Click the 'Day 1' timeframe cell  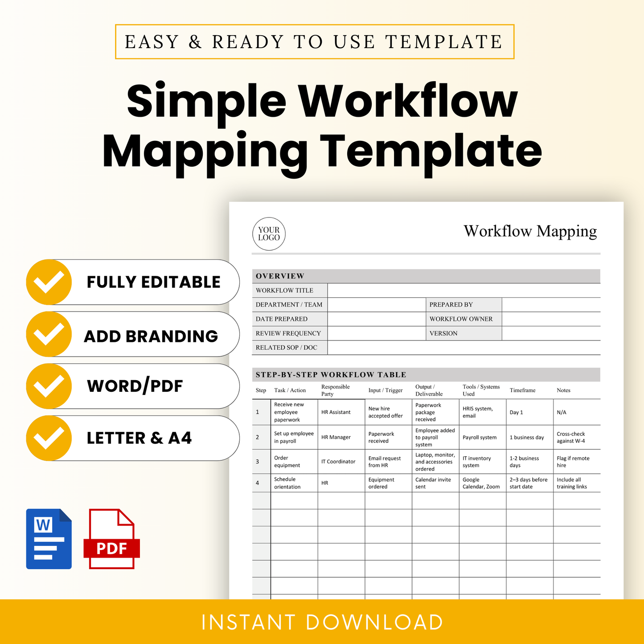529,412
